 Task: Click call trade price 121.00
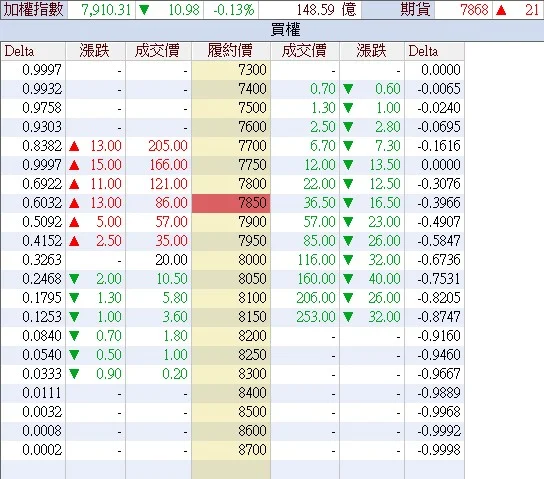tap(169, 184)
